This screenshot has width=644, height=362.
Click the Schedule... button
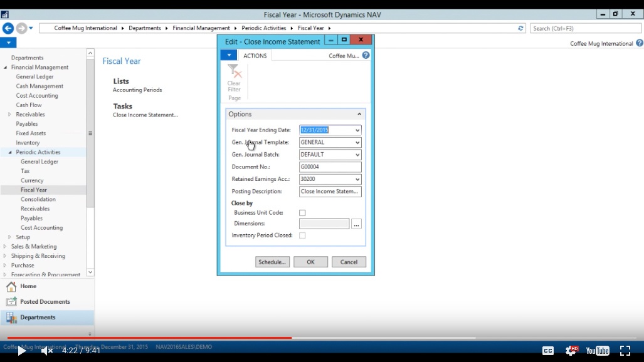273,262
